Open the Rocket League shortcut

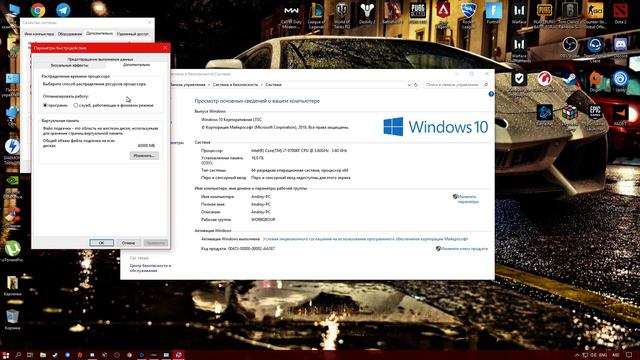click(x=468, y=16)
